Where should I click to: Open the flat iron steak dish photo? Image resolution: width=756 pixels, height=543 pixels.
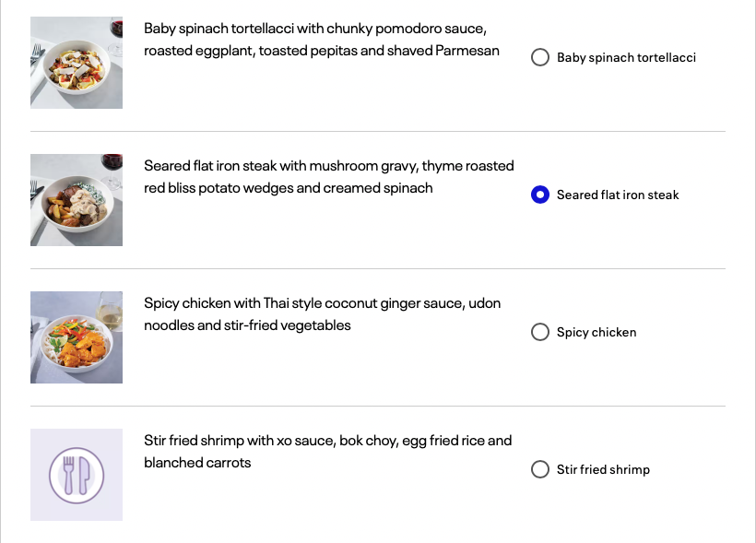pyautogui.click(x=77, y=200)
